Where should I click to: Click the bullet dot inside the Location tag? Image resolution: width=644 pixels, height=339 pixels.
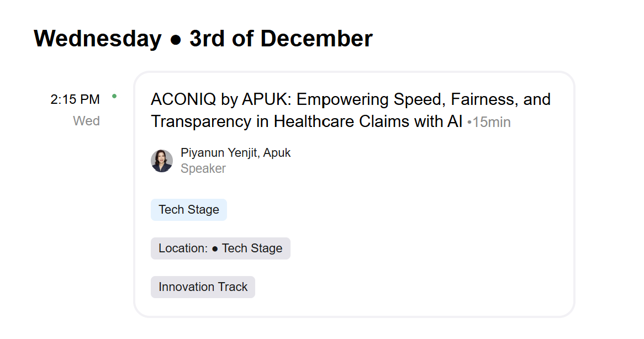(215, 249)
